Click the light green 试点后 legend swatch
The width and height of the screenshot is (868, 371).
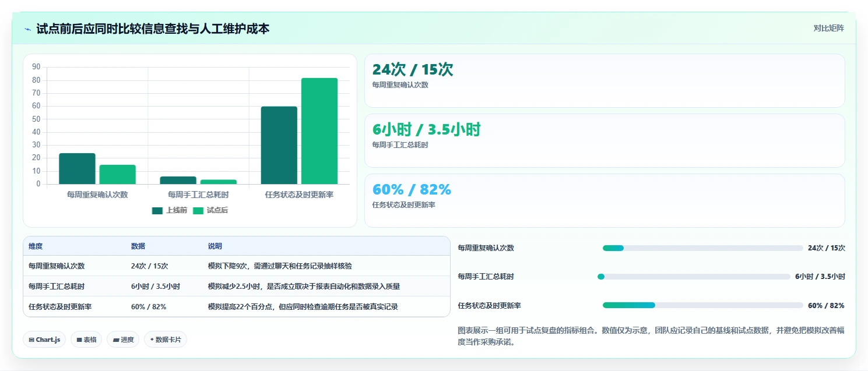[198, 211]
